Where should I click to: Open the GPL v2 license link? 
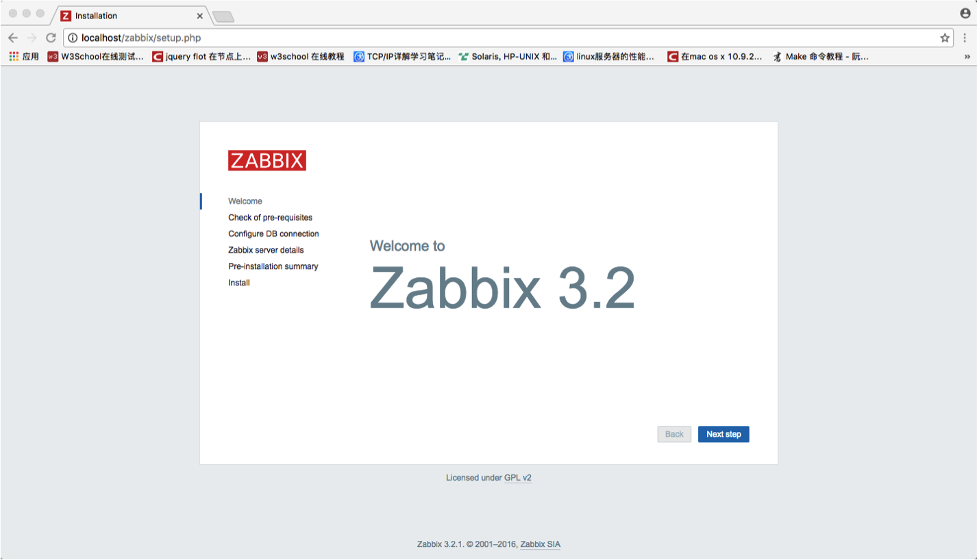(517, 478)
